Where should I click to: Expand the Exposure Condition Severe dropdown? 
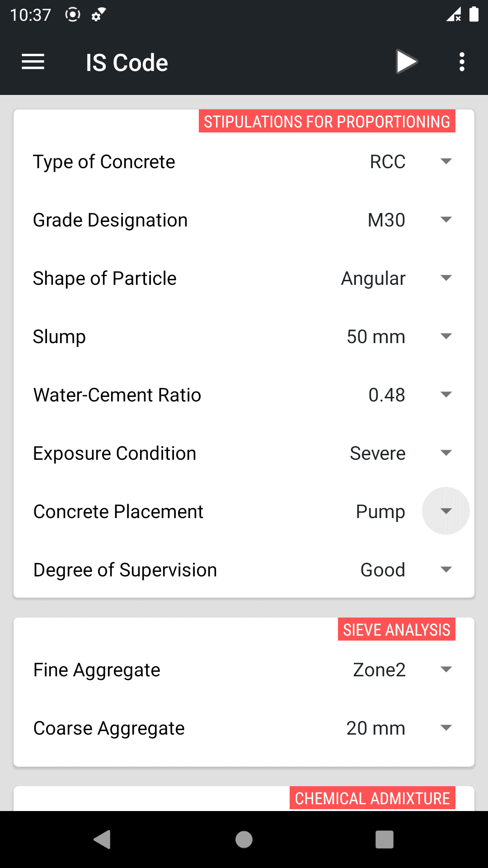[x=446, y=453]
